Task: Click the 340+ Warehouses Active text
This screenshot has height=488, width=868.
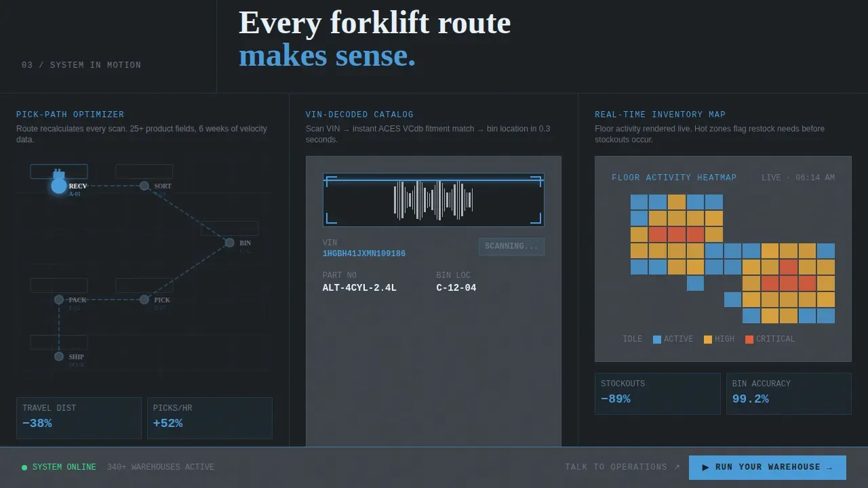Action: pos(161,467)
